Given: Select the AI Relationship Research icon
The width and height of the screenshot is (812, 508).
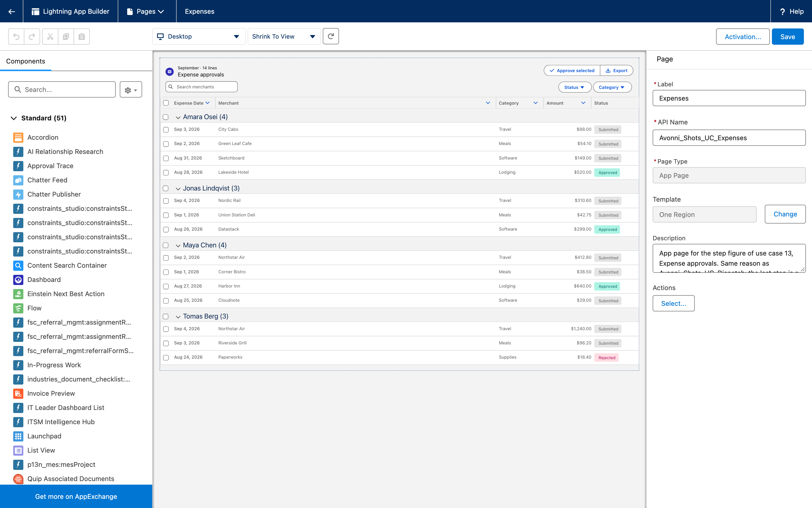Looking at the screenshot, I should click(x=18, y=152).
